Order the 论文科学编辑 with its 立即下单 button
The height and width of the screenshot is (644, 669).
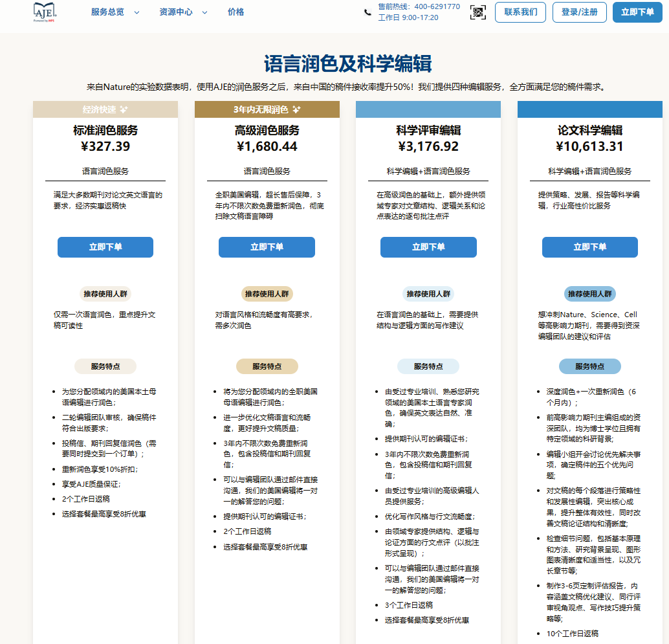coord(589,247)
